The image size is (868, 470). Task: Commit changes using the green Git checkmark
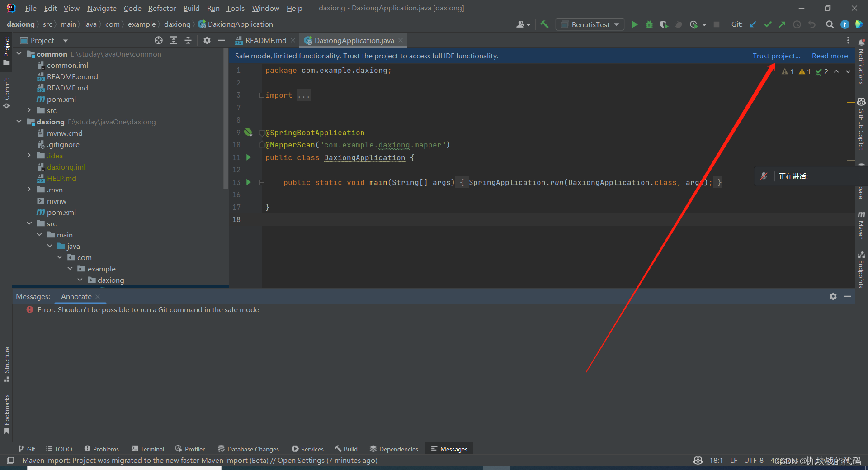click(768, 24)
